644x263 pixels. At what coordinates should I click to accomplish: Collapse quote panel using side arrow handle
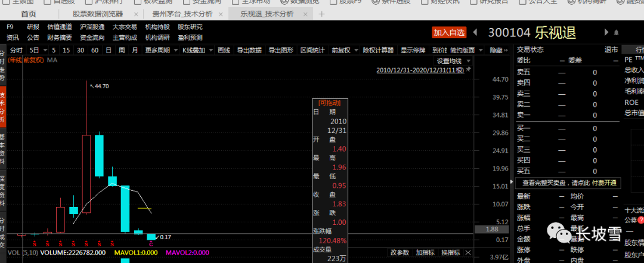(512, 181)
